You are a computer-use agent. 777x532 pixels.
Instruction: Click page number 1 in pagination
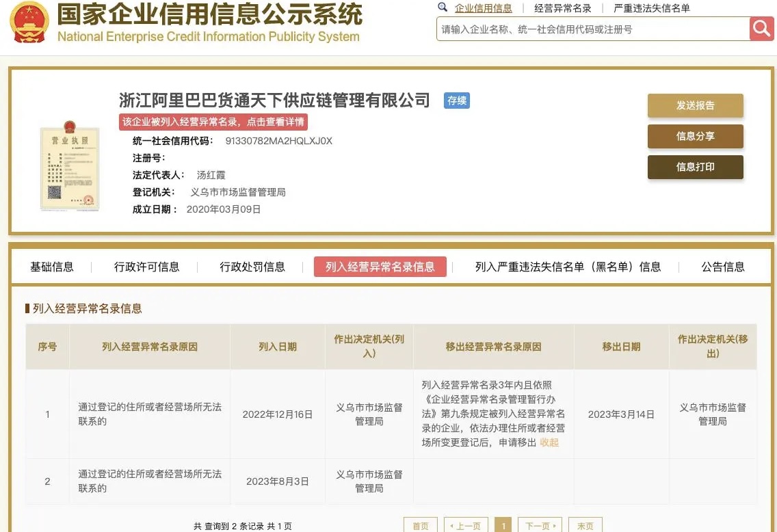point(503,526)
